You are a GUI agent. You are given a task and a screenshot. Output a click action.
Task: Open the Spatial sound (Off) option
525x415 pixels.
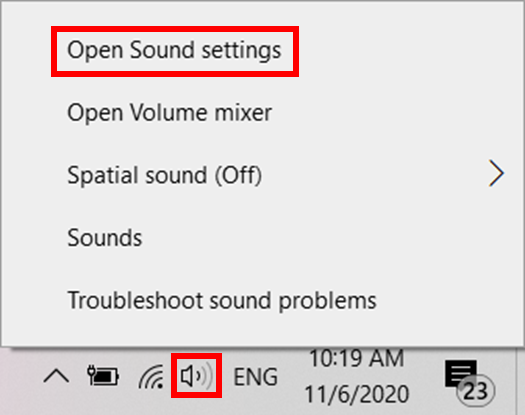[x=262, y=175]
